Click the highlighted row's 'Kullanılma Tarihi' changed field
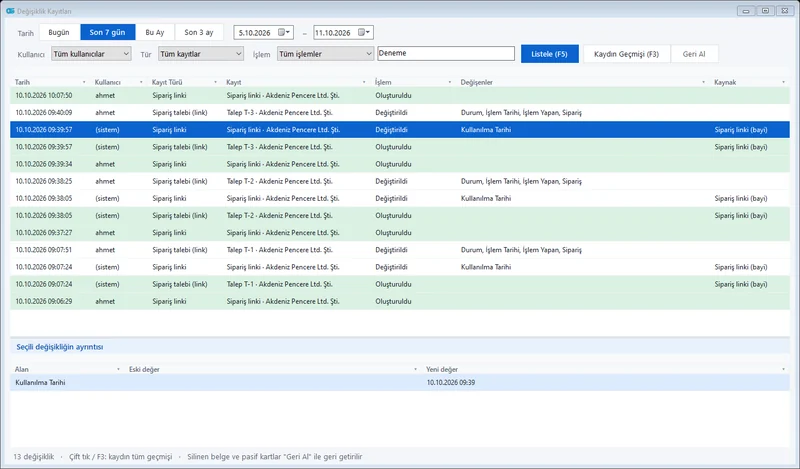800x469 pixels. point(486,130)
